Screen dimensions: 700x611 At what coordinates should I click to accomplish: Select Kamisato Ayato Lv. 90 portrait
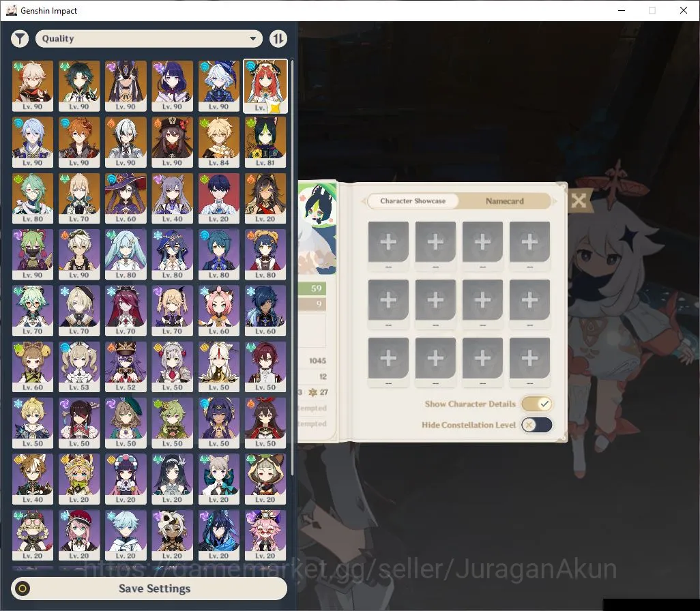(33, 142)
